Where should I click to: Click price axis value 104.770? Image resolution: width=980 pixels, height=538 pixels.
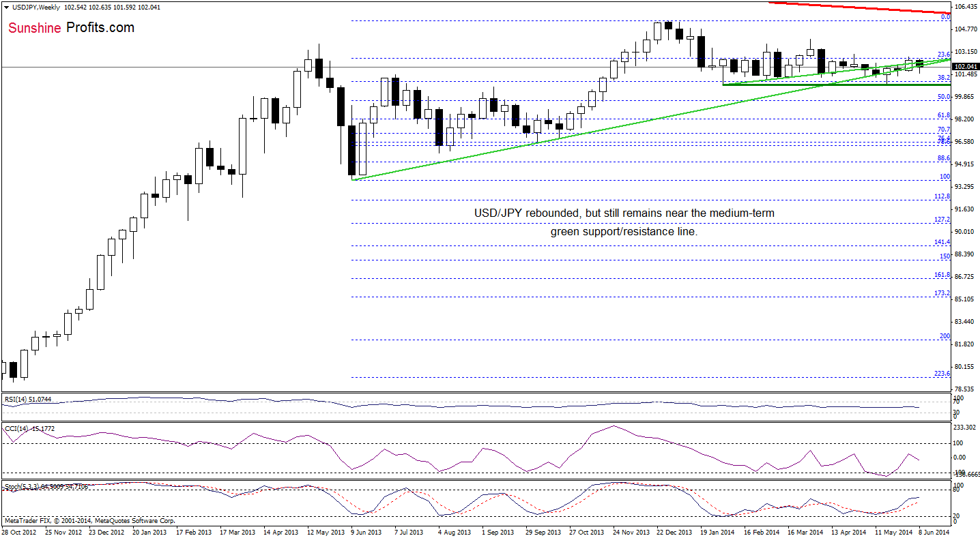click(x=965, y=29)
